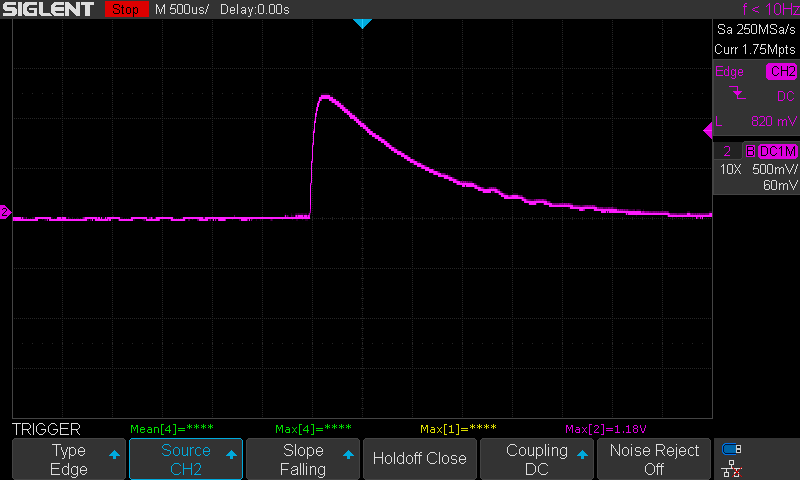The height and width of the screenshot is (480, 800).
Task: Click the channel 2 ground level marker
Action: [x=5, y=212]
